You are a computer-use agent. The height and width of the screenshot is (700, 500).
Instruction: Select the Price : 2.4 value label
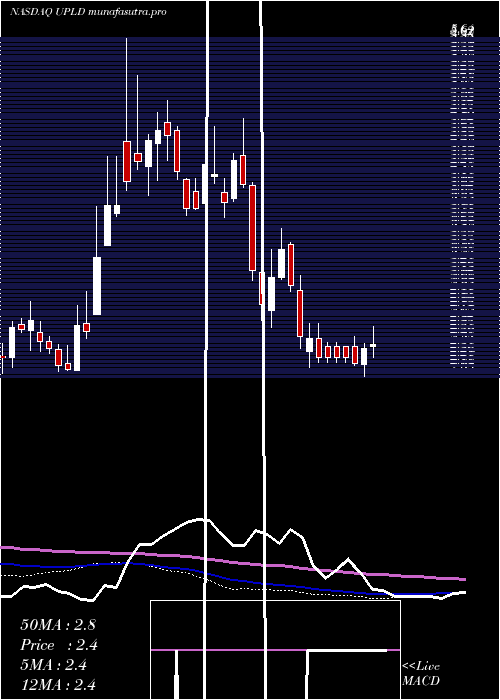[59, 645]
